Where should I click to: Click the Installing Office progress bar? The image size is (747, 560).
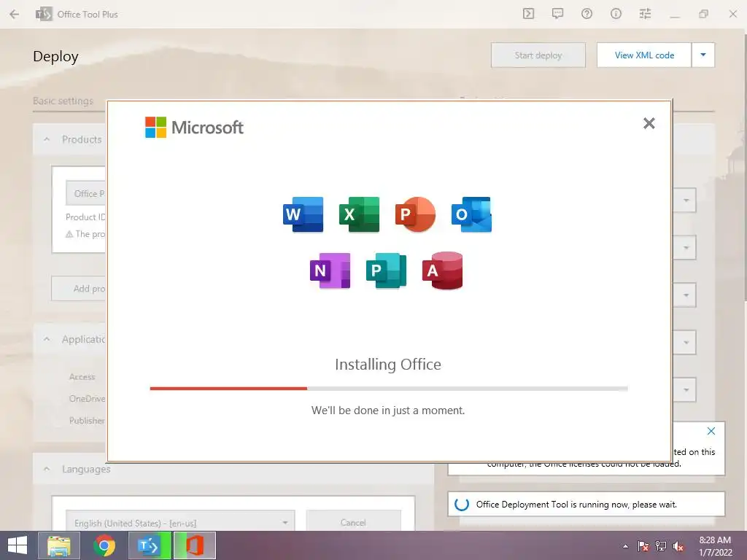tap(389, 389)
